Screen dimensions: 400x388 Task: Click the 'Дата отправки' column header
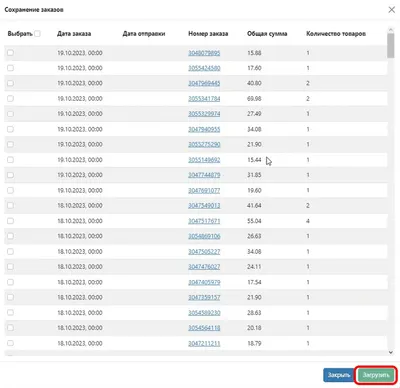click(x=144, y=34)
